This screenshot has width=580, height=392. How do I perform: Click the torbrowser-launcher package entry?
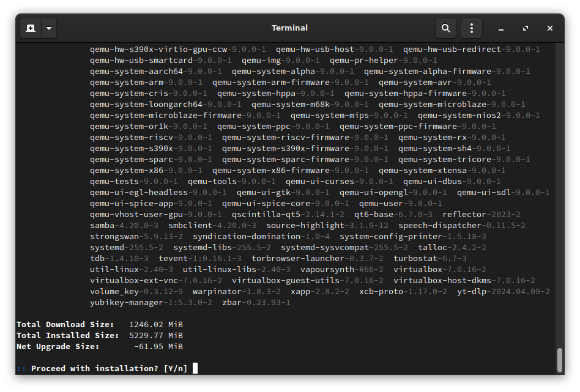314,259
